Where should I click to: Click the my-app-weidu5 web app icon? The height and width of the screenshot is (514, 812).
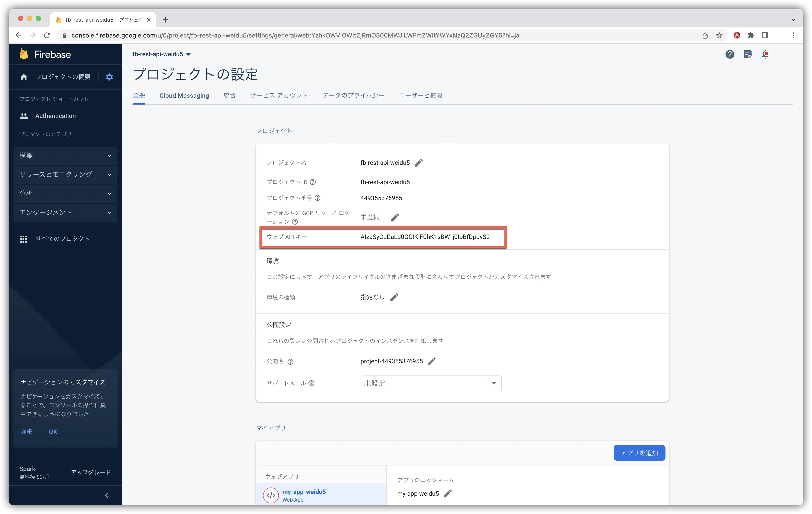tap(271, 495)
